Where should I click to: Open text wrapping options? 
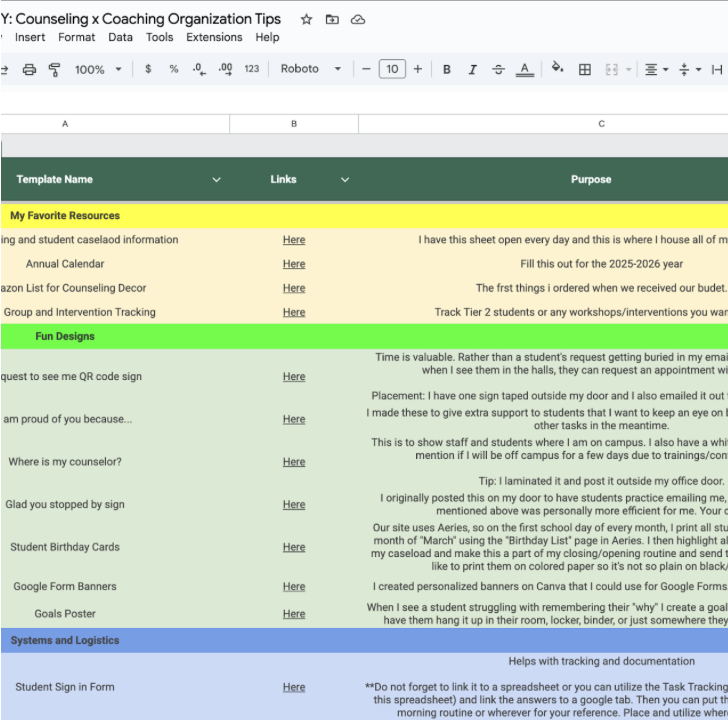(717, 70)
